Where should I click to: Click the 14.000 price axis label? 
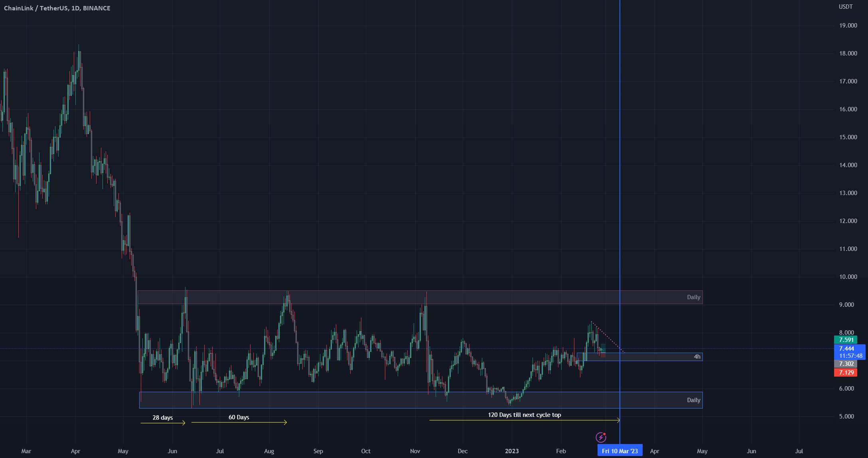(x=848, y=165)
